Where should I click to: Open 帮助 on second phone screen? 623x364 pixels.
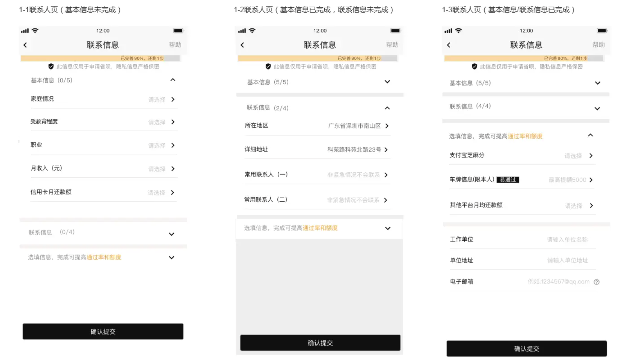click(x=392, y=44)
